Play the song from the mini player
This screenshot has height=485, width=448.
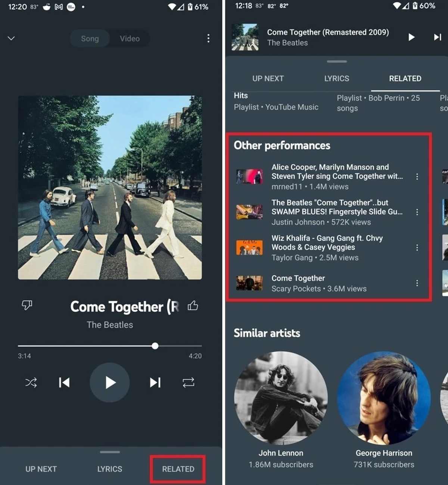[411, 37]
